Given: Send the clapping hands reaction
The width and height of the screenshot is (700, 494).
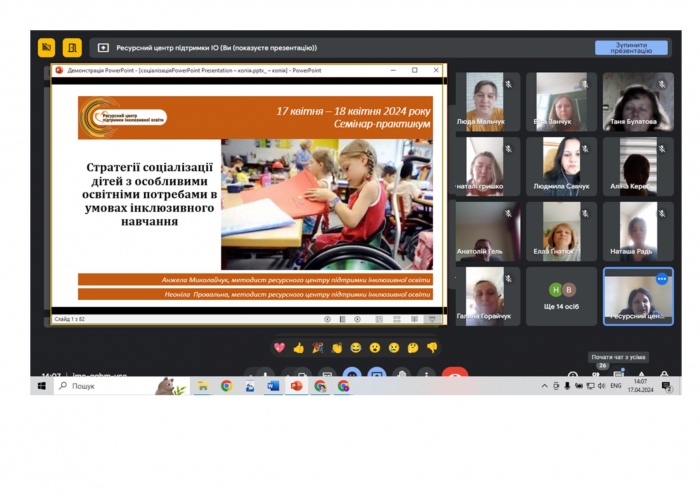Looking at the screenshot, I should [x=337, y=348].
